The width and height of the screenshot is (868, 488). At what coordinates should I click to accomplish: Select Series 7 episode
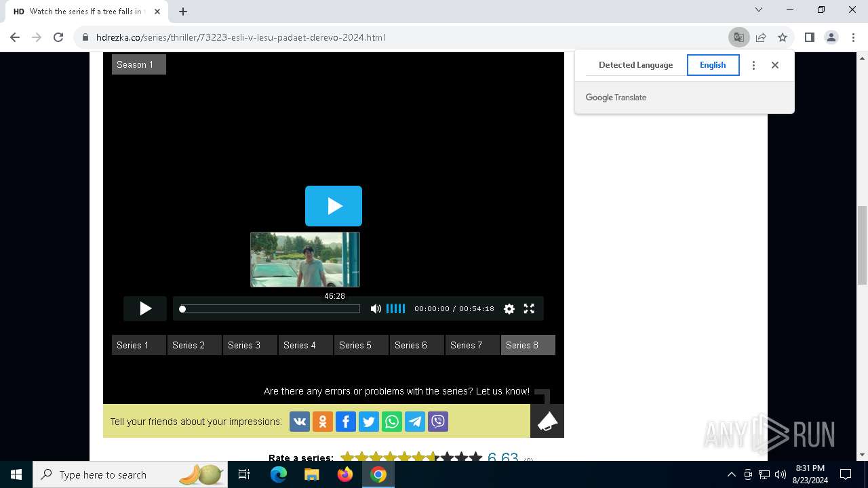tap(473, 345)
